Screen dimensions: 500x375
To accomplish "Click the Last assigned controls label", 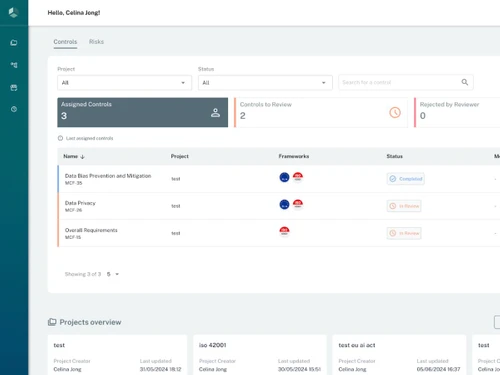I will point(89,138).
